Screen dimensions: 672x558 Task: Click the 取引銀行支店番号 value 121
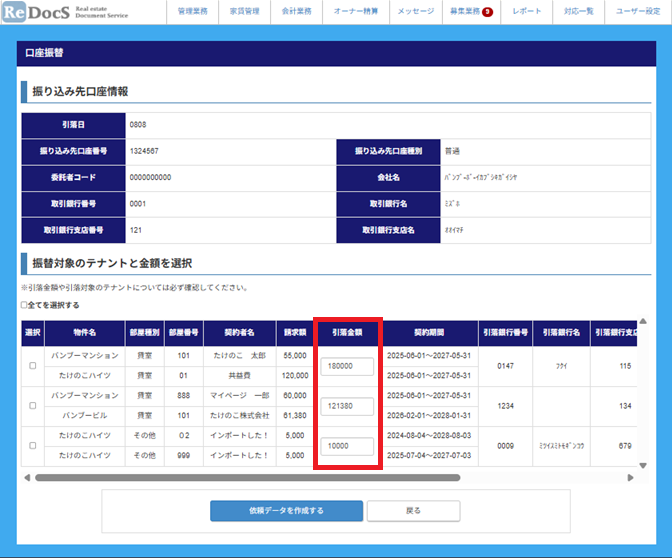click(x=135, y=230)
